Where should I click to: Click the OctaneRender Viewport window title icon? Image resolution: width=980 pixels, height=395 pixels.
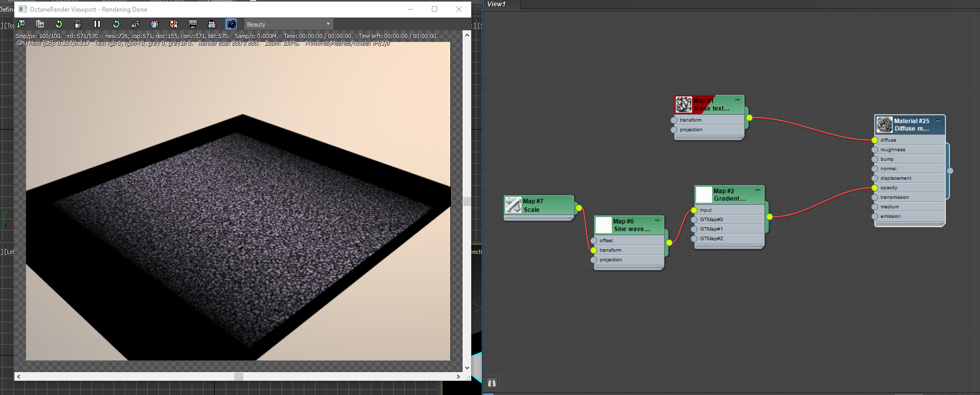coord(22,9)
